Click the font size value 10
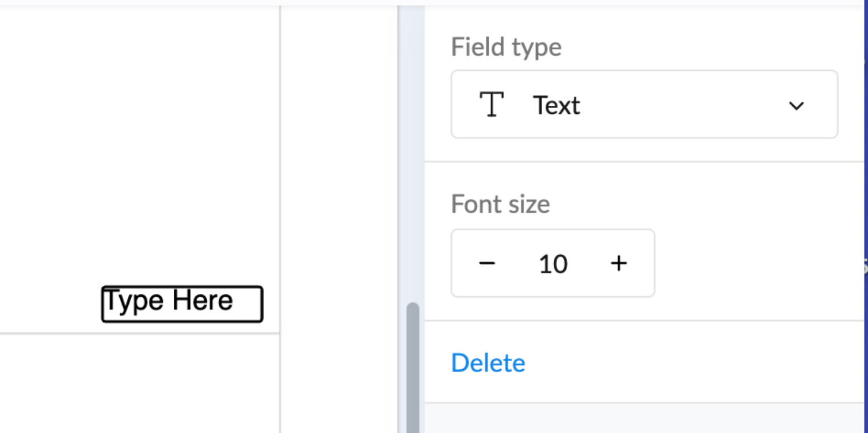This screenshot has width=868, height=433. (553, 263)
